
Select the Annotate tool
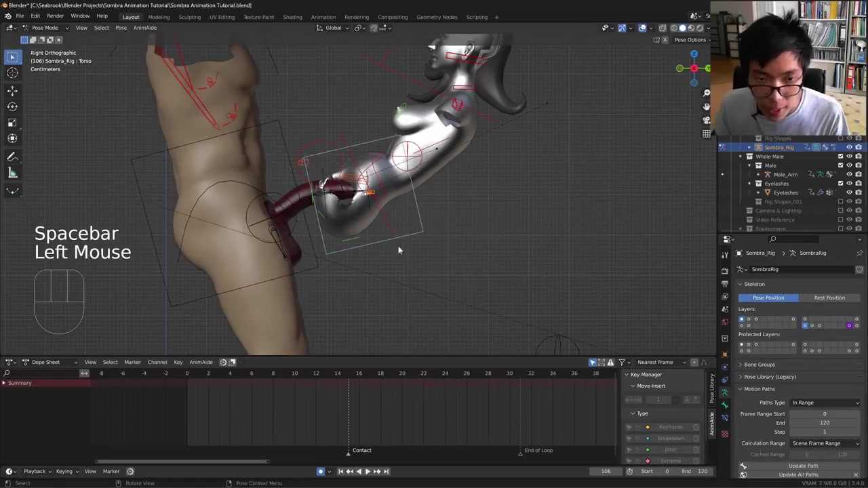click(12, 157)
